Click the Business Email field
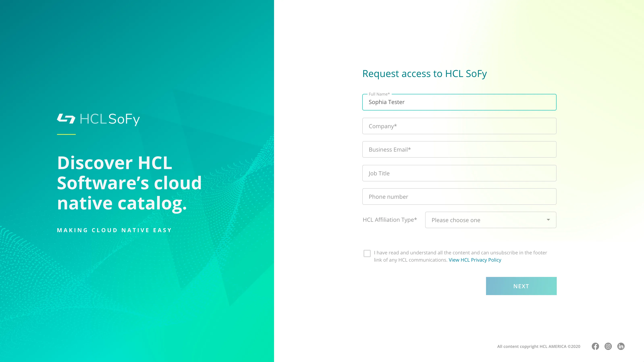The width and height of the screenshot is (644, 362). (x=459, y=149)
